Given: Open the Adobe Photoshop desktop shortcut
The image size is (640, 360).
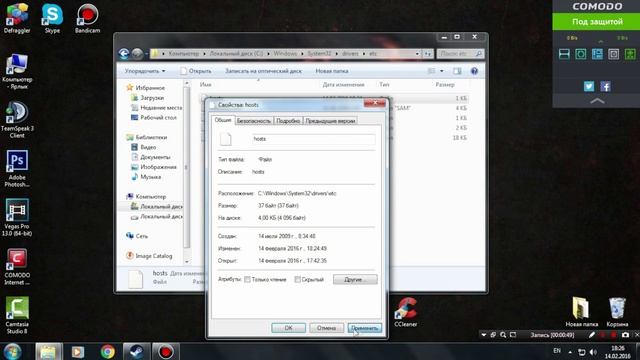Looking at the screenshot, I should pos(17,169).
